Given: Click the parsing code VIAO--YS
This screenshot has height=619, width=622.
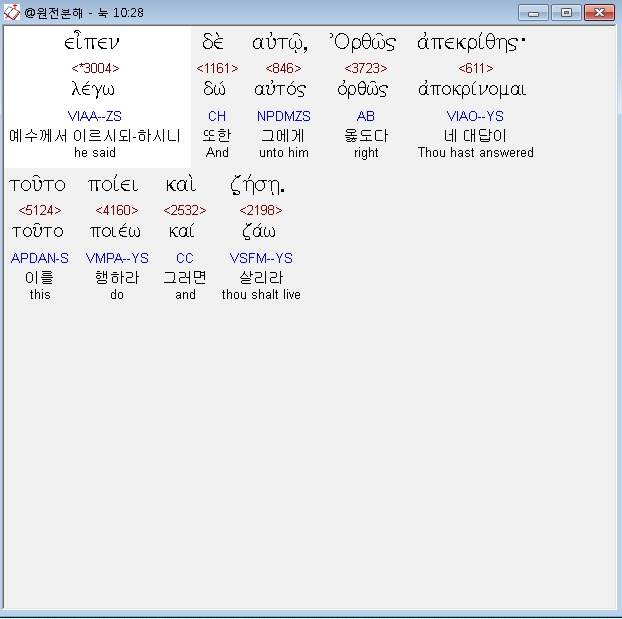Looking at the screenshot, I should 475,116.
